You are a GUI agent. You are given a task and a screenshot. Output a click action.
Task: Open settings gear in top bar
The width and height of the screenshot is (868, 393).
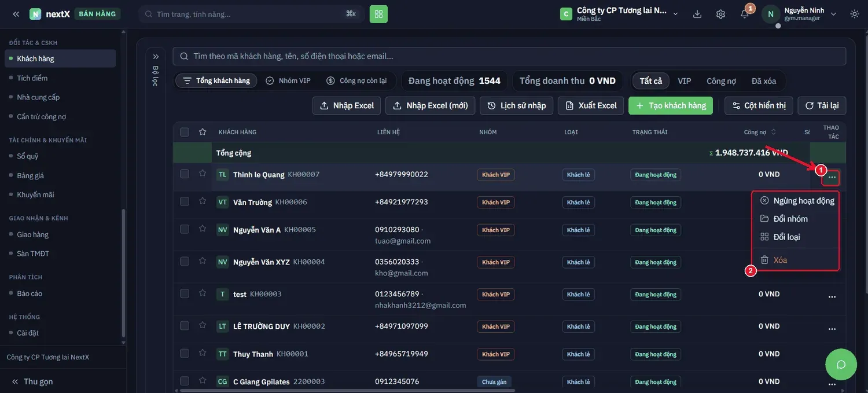[720, 14]
